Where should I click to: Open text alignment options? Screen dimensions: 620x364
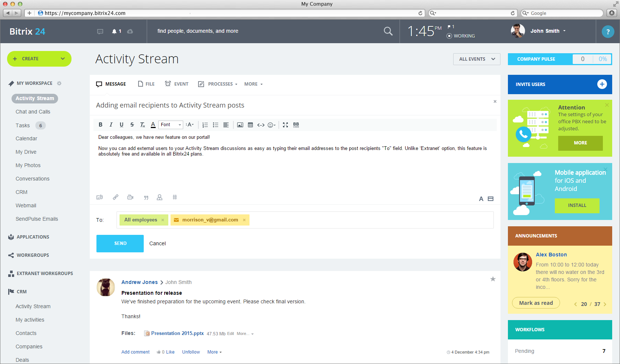coord(226,125)
